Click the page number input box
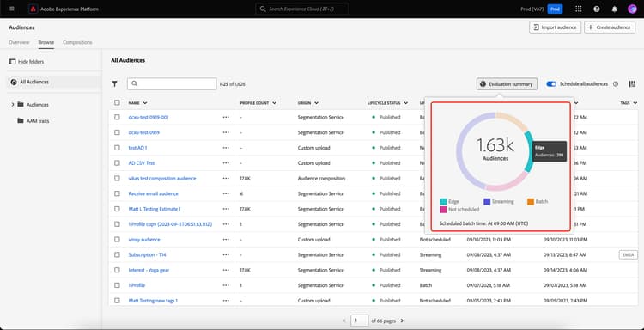This screenshot has width=644, height=330. pyautogui.click(x=360, y=321)
